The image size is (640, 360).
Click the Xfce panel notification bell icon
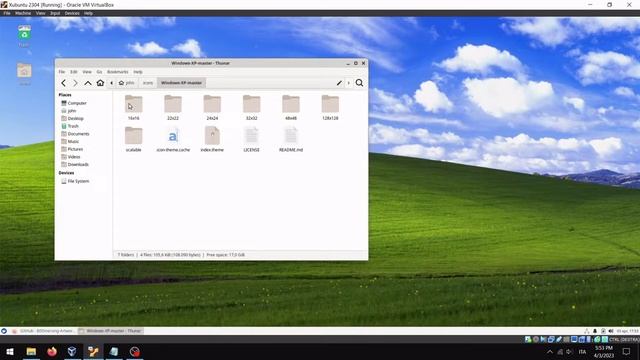(595, 331)
